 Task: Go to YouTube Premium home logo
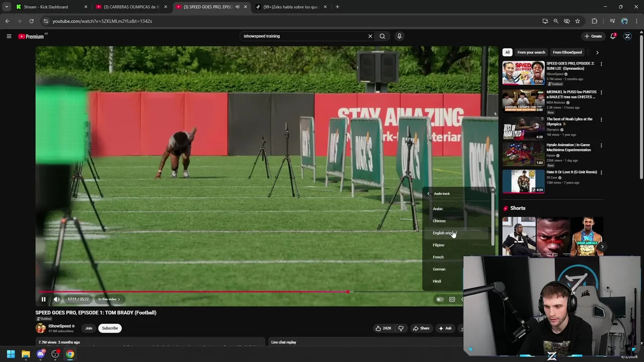pos(31,36)
